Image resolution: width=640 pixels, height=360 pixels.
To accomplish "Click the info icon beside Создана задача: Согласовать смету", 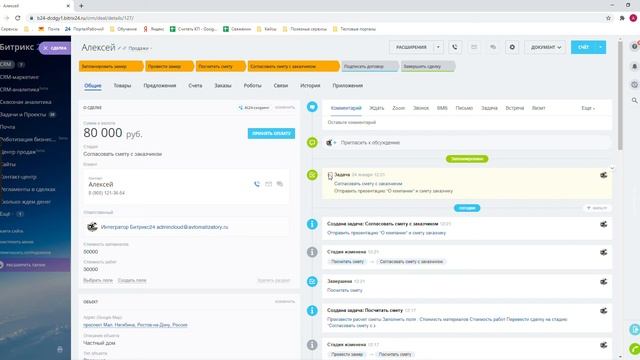I will point(312,224).
